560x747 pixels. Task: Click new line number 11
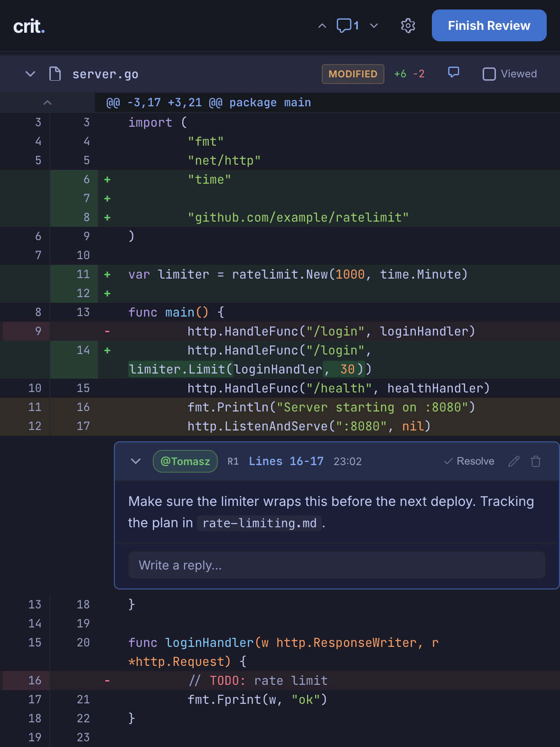[83, 274]
